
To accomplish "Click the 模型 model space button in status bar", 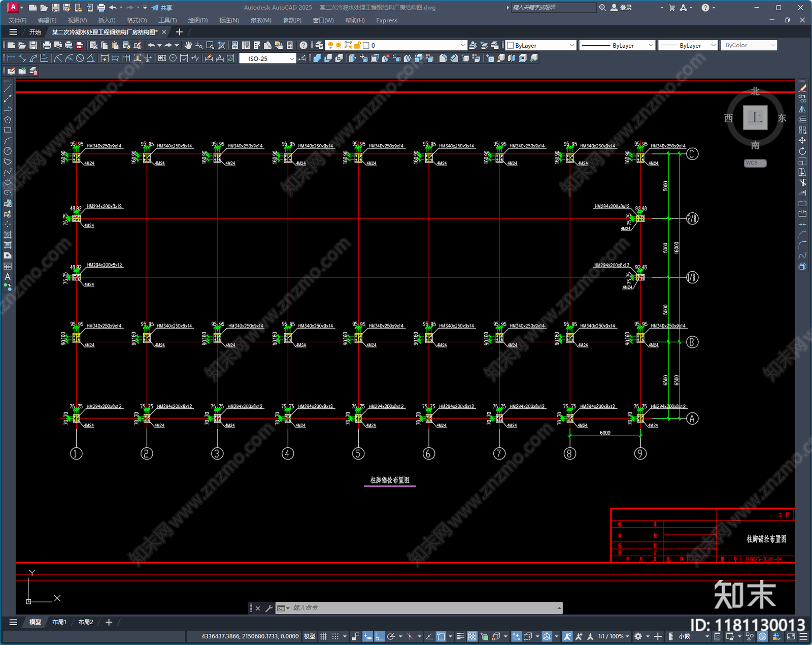I will [310, 636].
